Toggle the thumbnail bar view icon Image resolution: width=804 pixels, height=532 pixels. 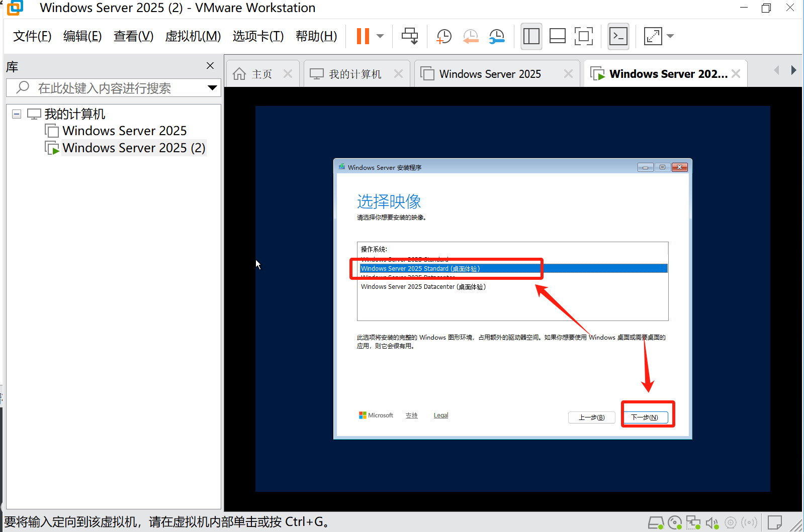(x=558, y=36)
